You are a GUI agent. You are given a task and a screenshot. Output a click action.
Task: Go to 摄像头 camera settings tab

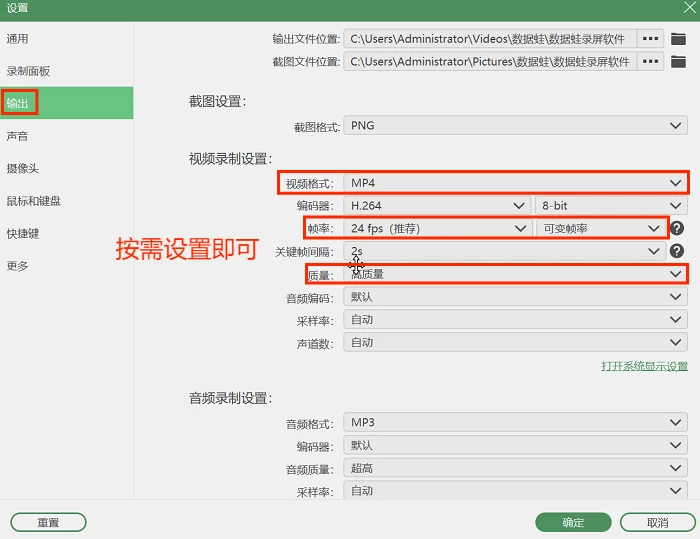[67, 168]
